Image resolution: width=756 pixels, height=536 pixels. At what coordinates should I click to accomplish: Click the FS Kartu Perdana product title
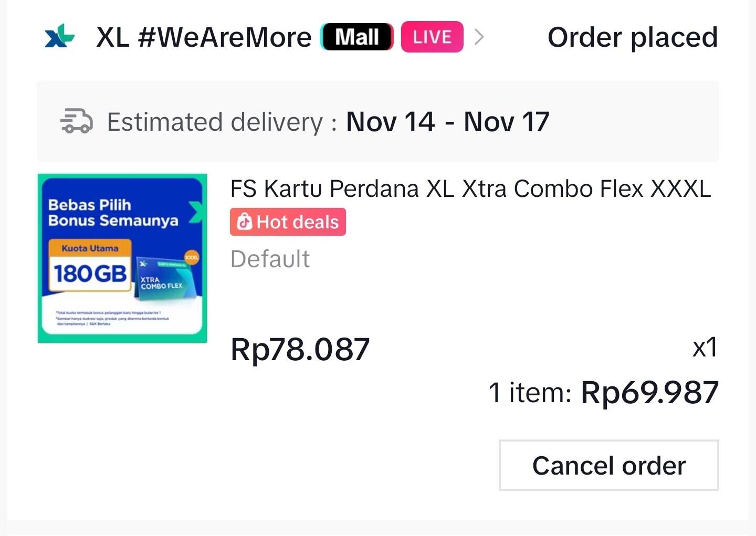471,188
